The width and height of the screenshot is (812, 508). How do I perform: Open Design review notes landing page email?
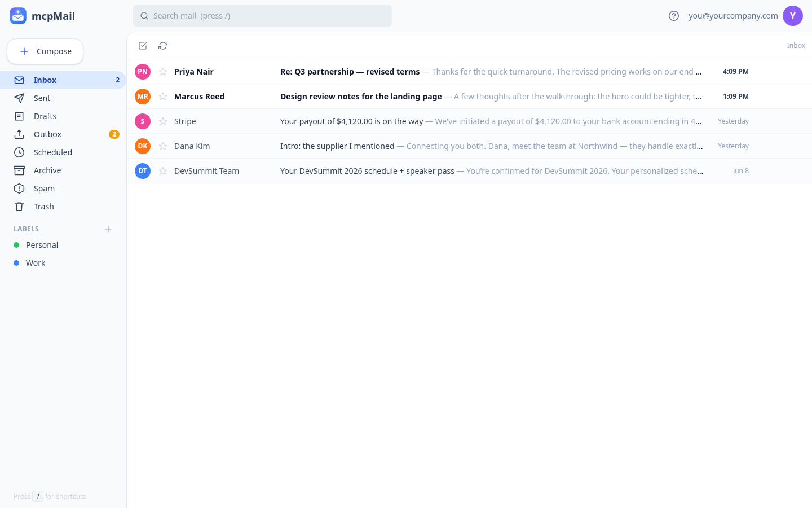[469, 97]
